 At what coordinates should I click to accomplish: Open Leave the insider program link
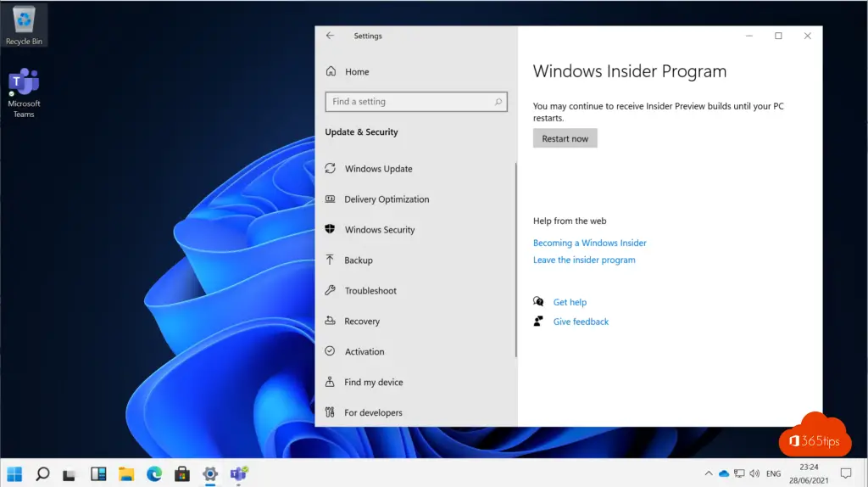(584, 260)
